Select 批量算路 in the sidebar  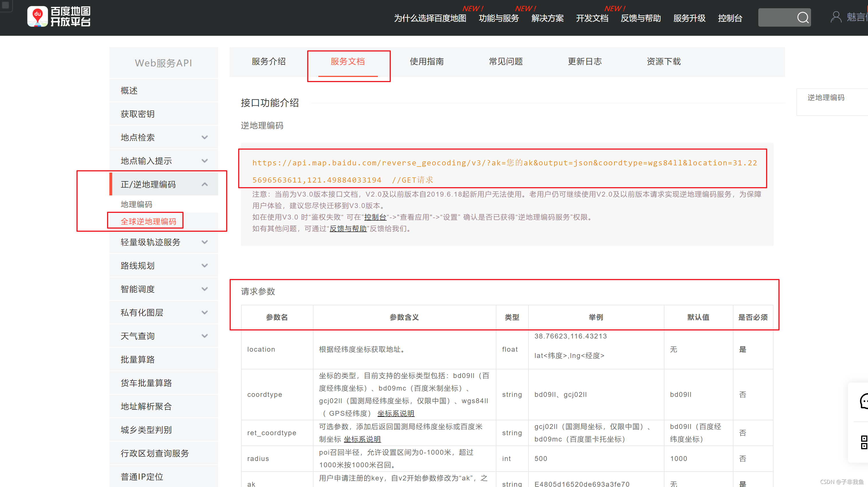coord(164,359)
